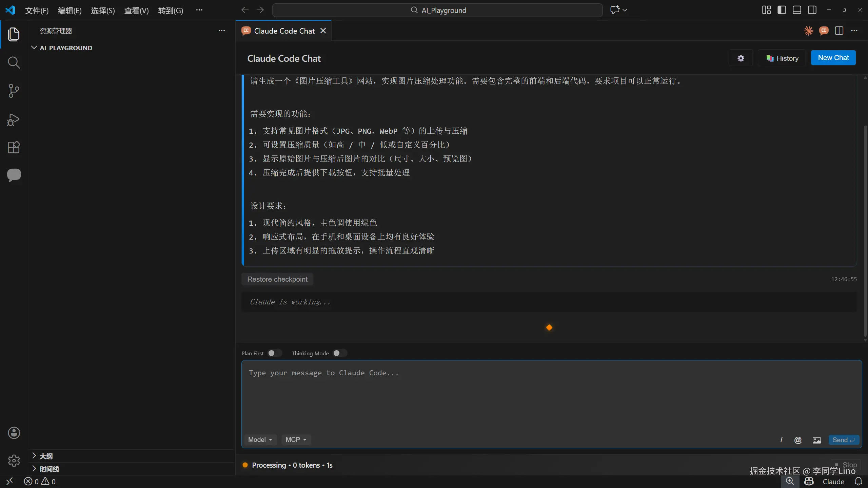The height and width of the screenshot is (488, 868).
Task: Open the Model dropdown
Action: click(x=260, y=440)
